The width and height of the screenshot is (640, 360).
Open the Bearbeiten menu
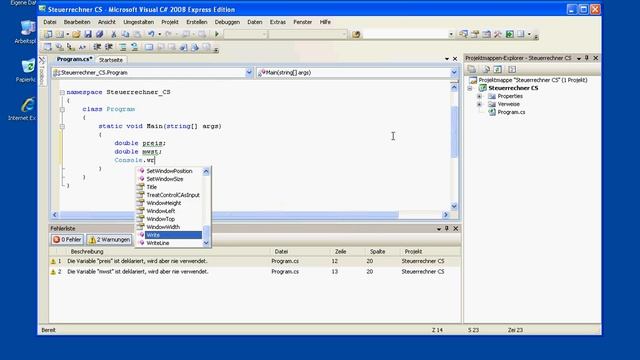(77, 22)
